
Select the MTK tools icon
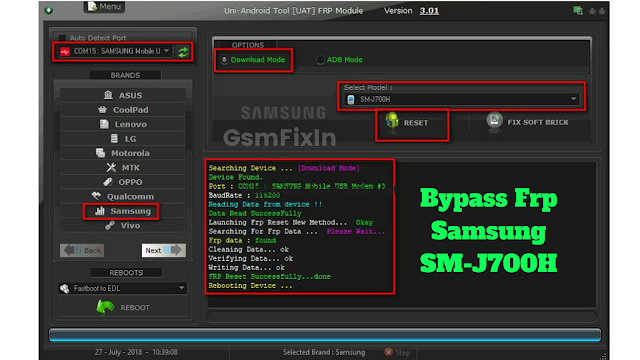pos(111,167)
